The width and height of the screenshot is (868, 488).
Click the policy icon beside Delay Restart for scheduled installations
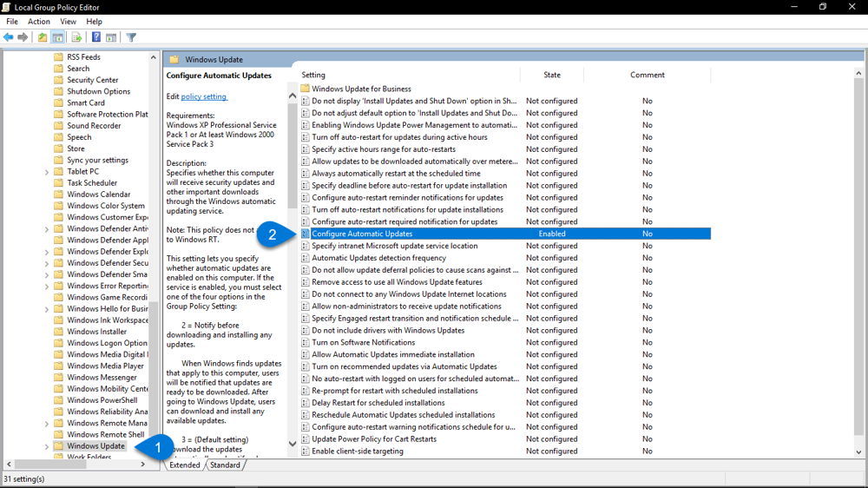[305, 403]
